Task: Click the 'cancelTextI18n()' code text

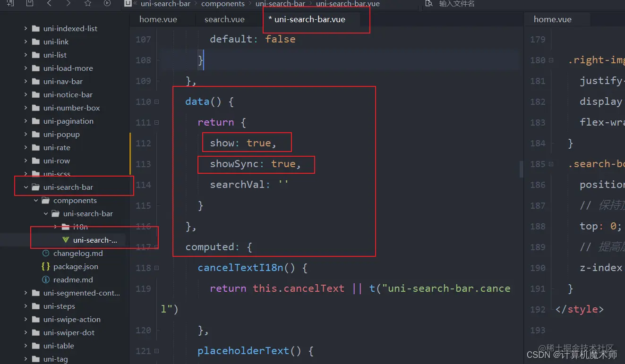Action: coord(246,268)
